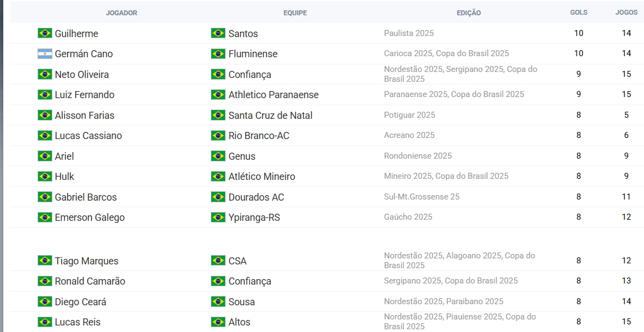Click the flag beside player Ariel
The width and height of the screenshot is (644, 332).
point(45,156)
